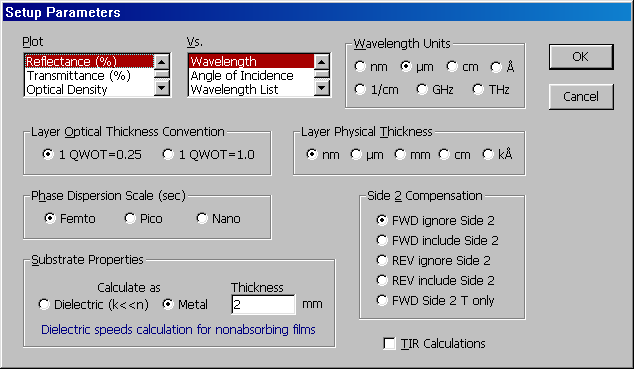634x369 pixels.
Task: Select Dielectric (k<<n) substrate calculation
Action: [x=93, y=304]
